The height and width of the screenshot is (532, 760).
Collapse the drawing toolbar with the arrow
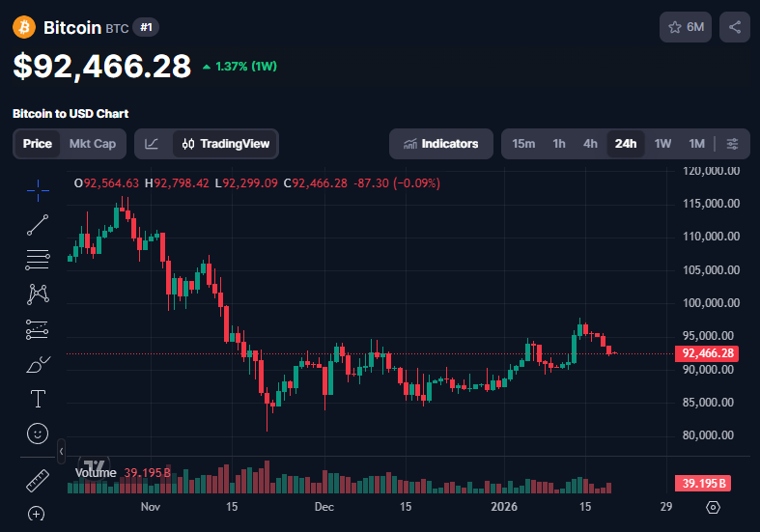click(x=61, y=451)
